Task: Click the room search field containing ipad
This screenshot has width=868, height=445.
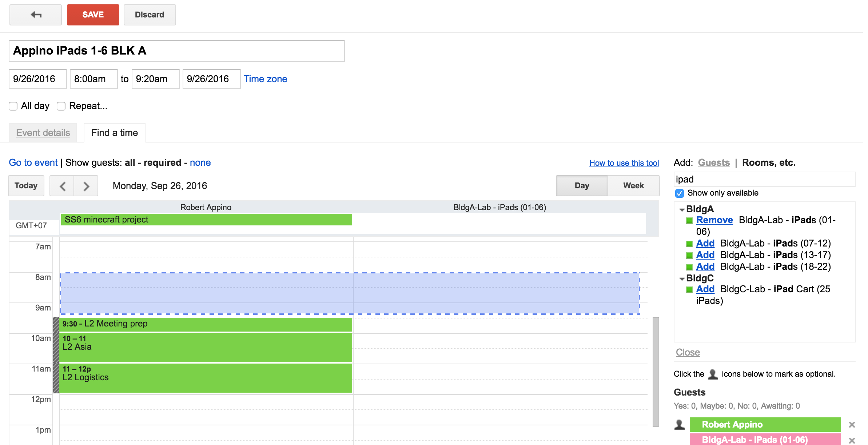Action: (764, 179)
